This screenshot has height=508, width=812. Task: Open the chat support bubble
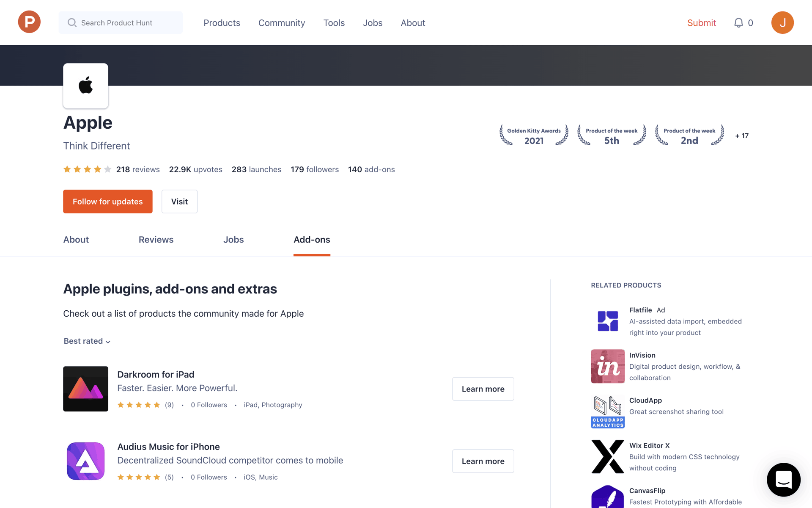[784, 480]
